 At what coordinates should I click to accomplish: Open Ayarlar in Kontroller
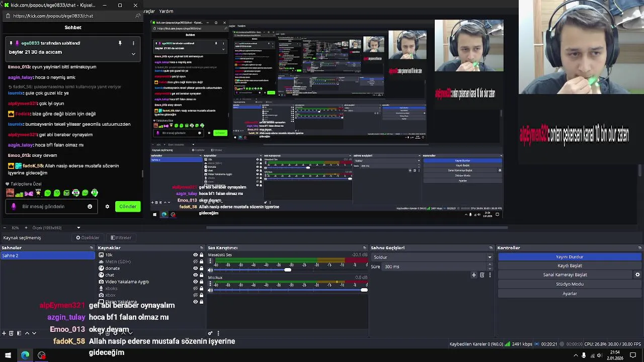click(570, 294)
